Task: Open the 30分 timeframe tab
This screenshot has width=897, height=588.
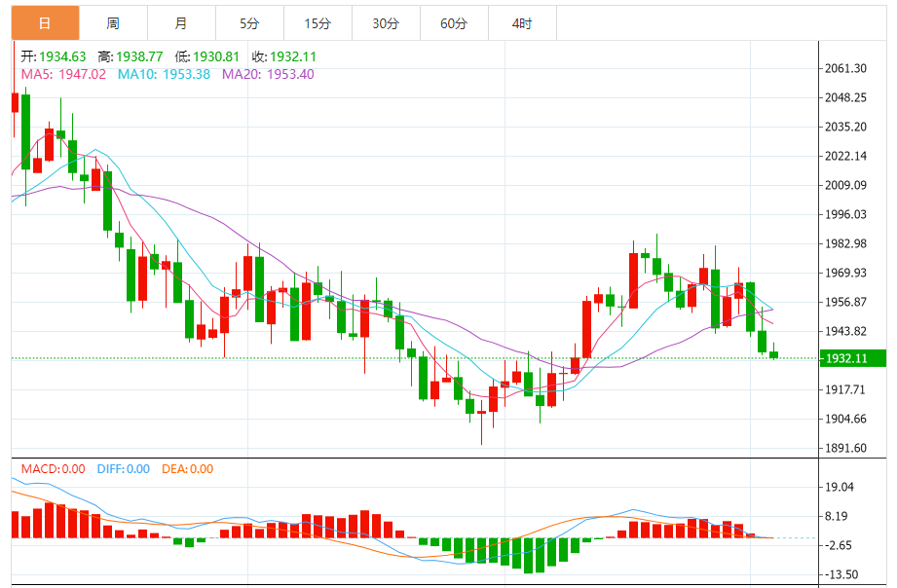Action: tap(386, 23)
